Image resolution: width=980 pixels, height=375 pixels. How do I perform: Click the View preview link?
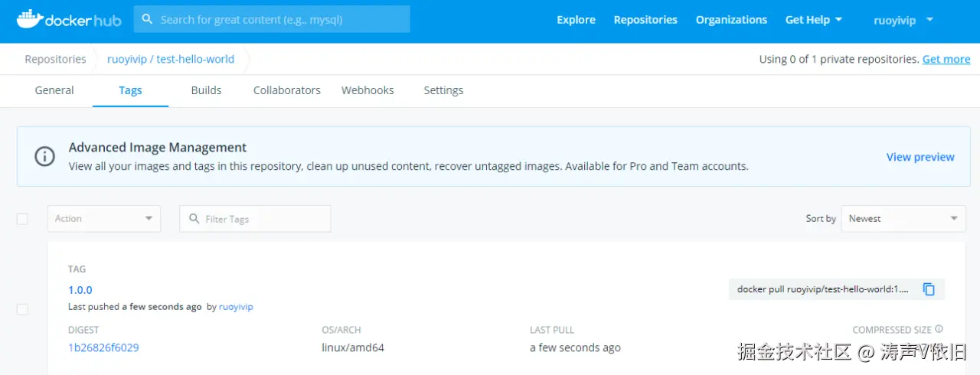point(920,157)
